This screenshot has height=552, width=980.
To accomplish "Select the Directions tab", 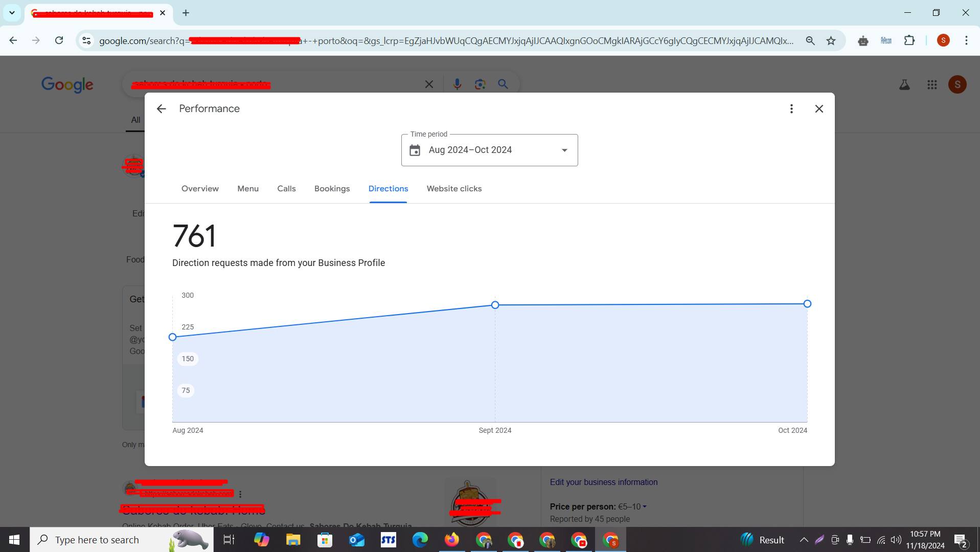I will click(388, 189).
